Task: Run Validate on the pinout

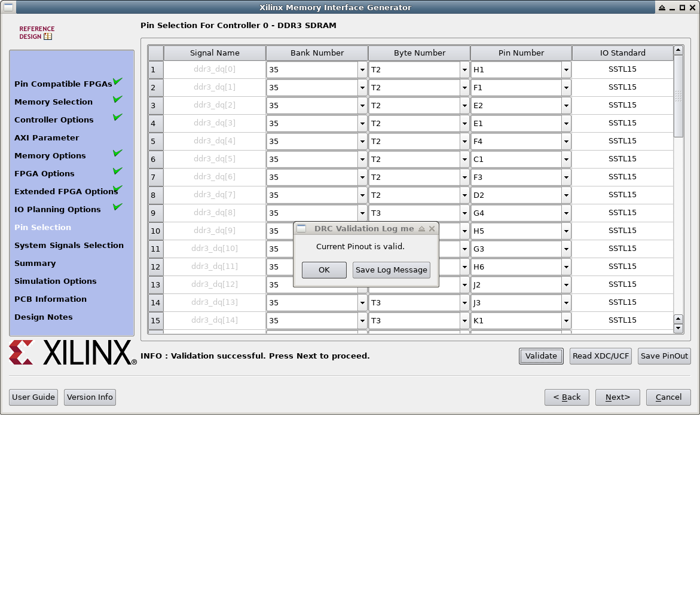Action: pos(541,356)
